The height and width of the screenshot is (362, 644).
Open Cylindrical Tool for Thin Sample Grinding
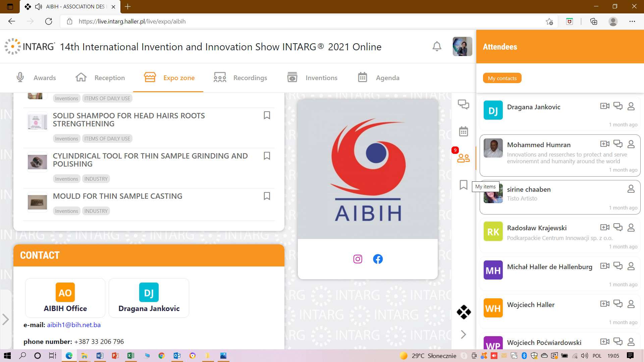(150, 160)
